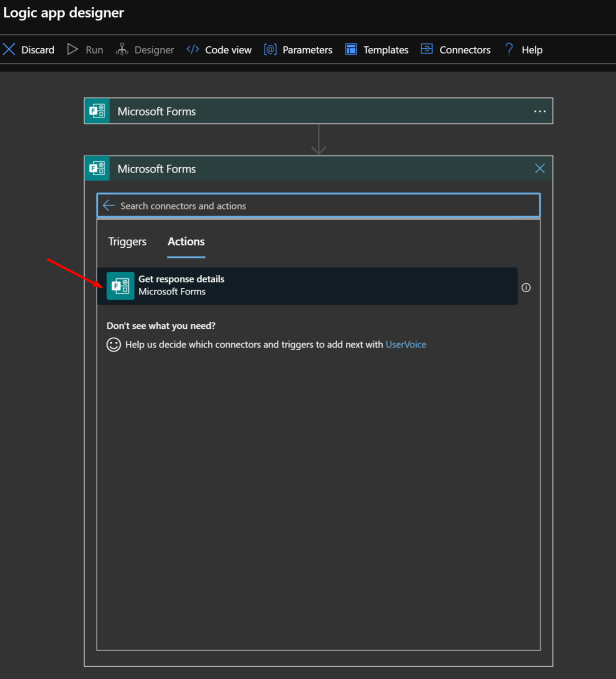The height and width of the screenshot is (679, 616).
Task: Switch to Designer view
Action: tap(154, 50)
